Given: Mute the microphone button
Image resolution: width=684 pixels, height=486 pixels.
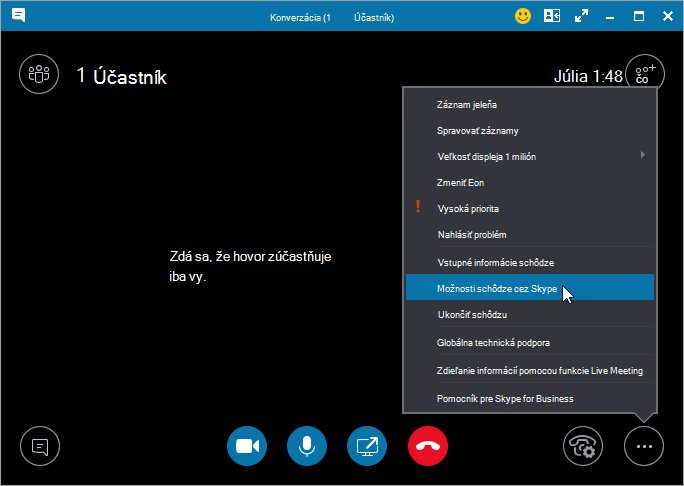Looking at the screenshot, I should coord(307,446).
